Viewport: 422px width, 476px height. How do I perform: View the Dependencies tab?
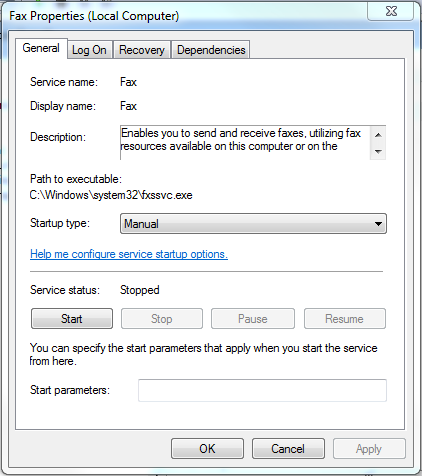pyautogui.click(x=211, y=50)
